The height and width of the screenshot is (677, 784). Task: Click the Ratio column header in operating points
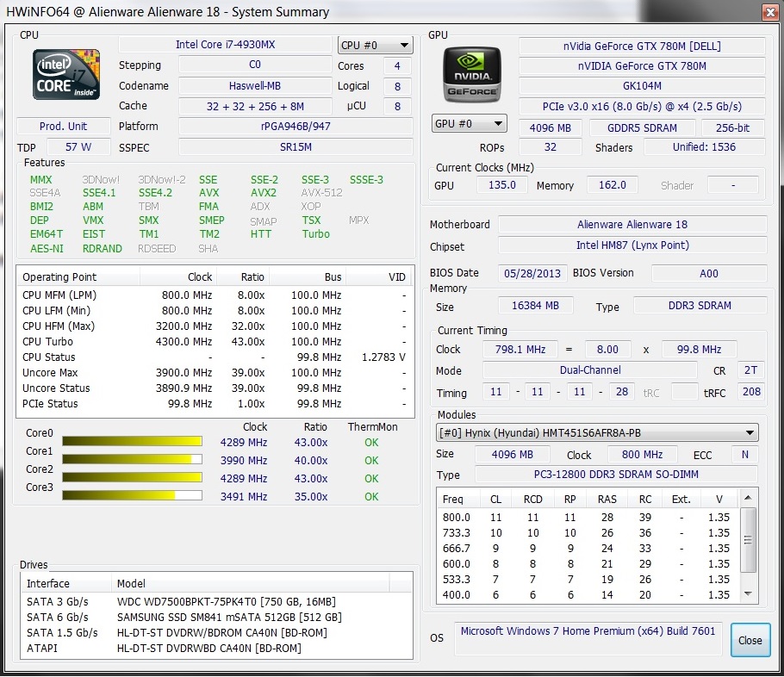click(243, 277)
